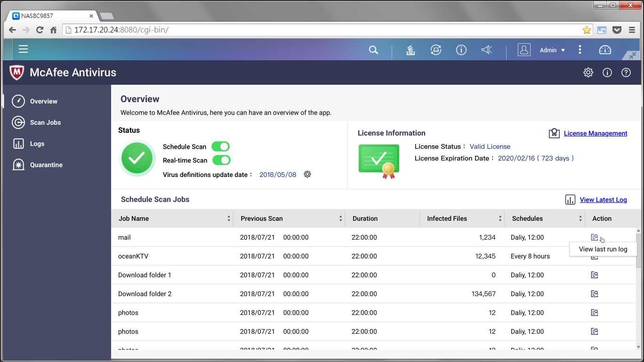This screenshot has height=362, width=644.
Task: Click the Admin user avatar icon
Action: tap(524, 50)
